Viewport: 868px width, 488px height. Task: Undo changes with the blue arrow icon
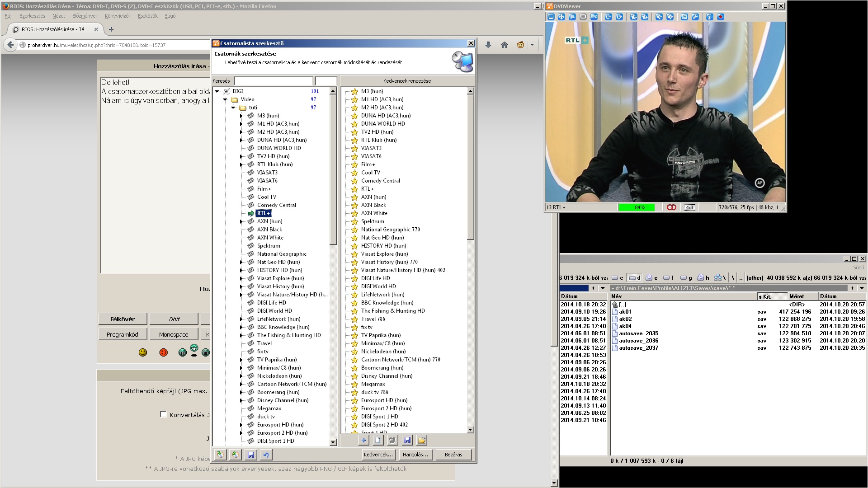click(266, 455)
